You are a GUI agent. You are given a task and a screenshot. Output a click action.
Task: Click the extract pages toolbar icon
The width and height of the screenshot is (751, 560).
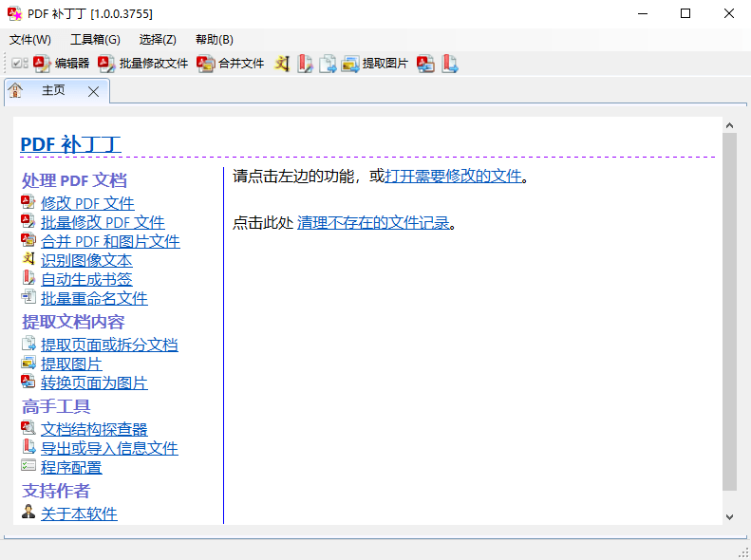click(x=328, y=64)
